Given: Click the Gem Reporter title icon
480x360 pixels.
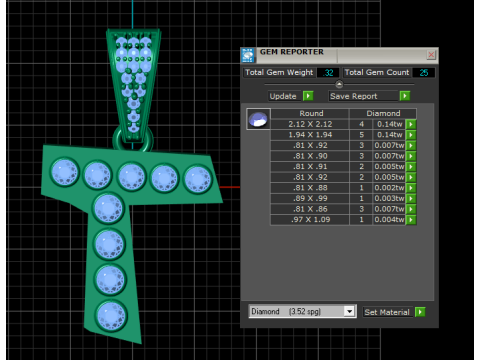Looking at the screenshot, I should point(248,55).
